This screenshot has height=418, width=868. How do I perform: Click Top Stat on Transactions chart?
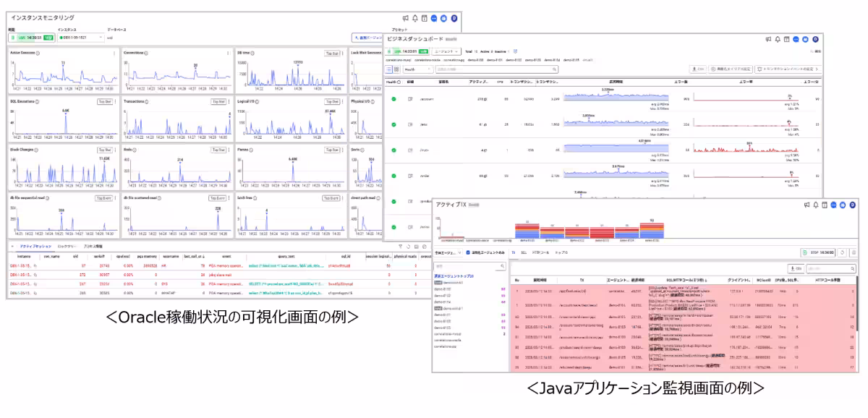[218, 102]
